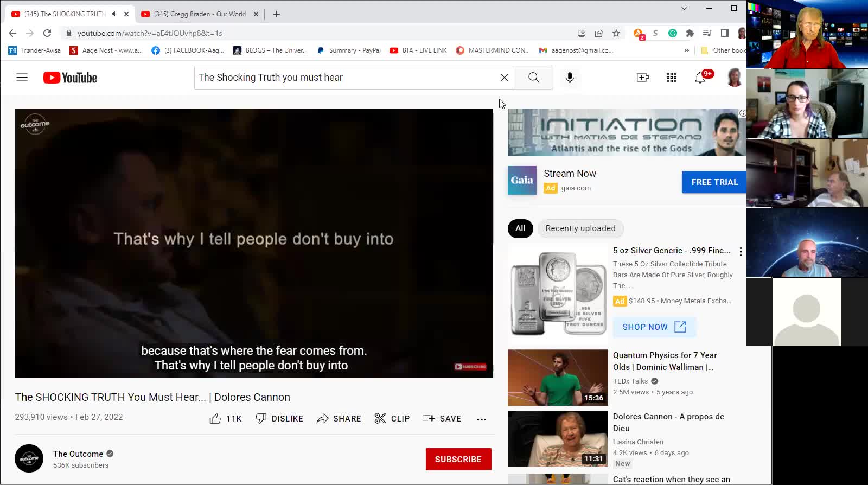Dislike the Dolores Cannon video
This screenshot has width=868, height=485.
click(279, 419)
